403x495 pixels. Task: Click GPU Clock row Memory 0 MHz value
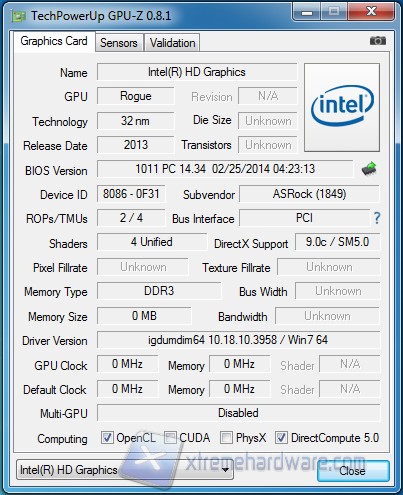click(x=240, y=364)
